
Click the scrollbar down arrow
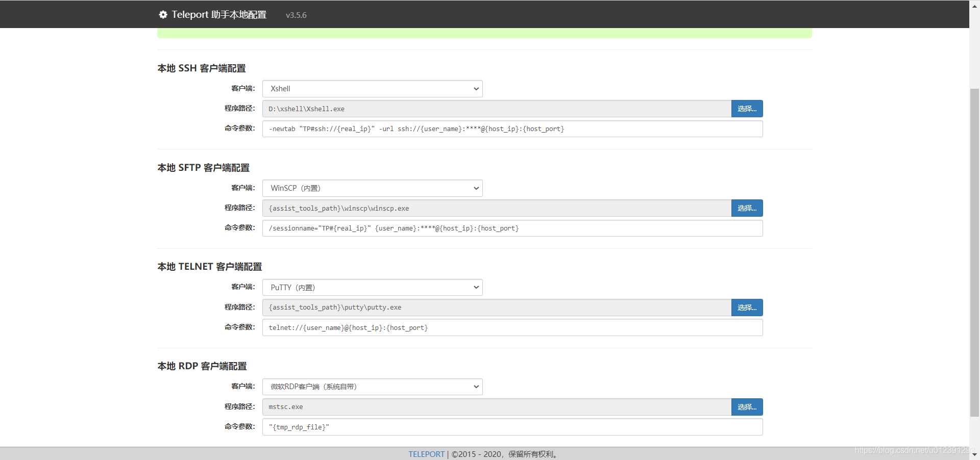pos(974,454)
